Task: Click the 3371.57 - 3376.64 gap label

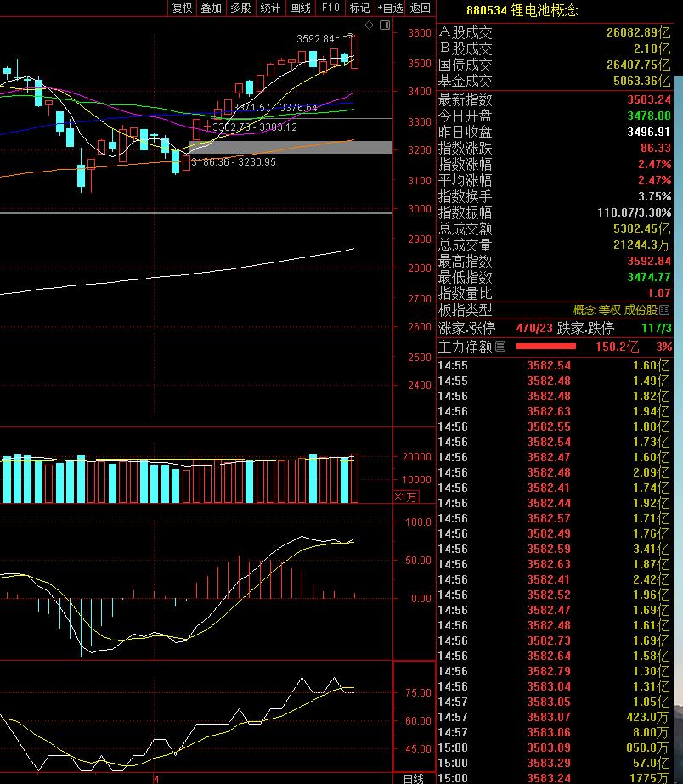Action: tap(275, 107)
